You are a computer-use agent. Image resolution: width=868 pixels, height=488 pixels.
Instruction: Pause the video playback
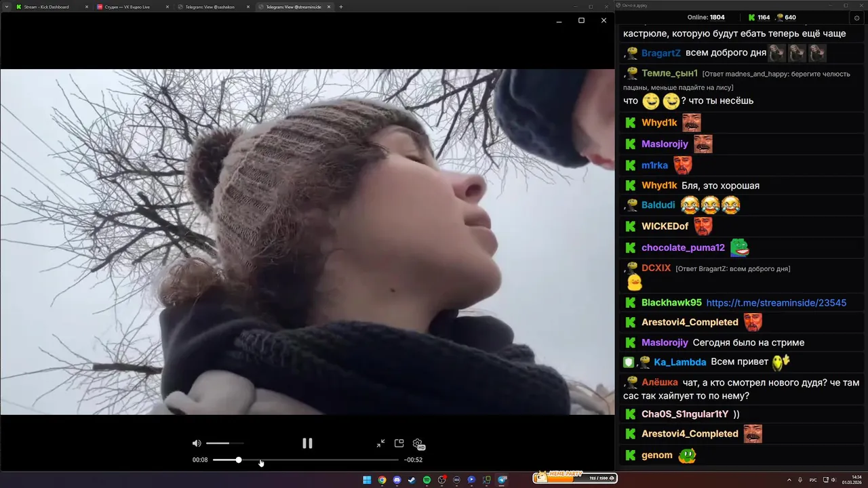pos(307,443)
